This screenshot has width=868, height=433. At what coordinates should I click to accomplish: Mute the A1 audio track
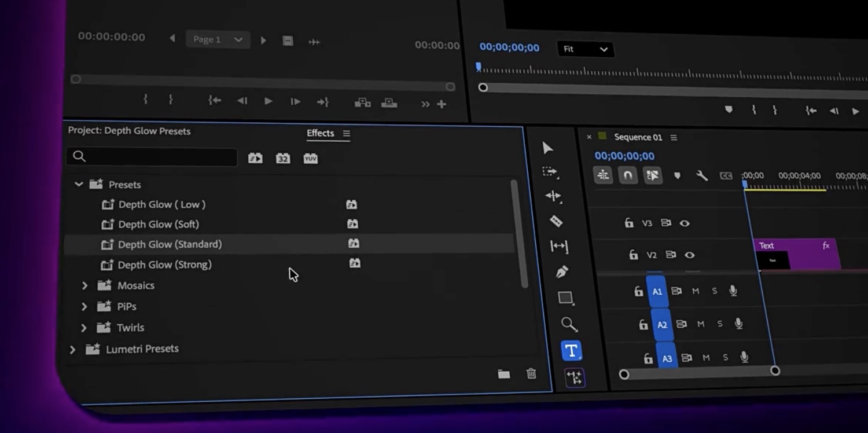pyautogui.click(x=696, y=291)
